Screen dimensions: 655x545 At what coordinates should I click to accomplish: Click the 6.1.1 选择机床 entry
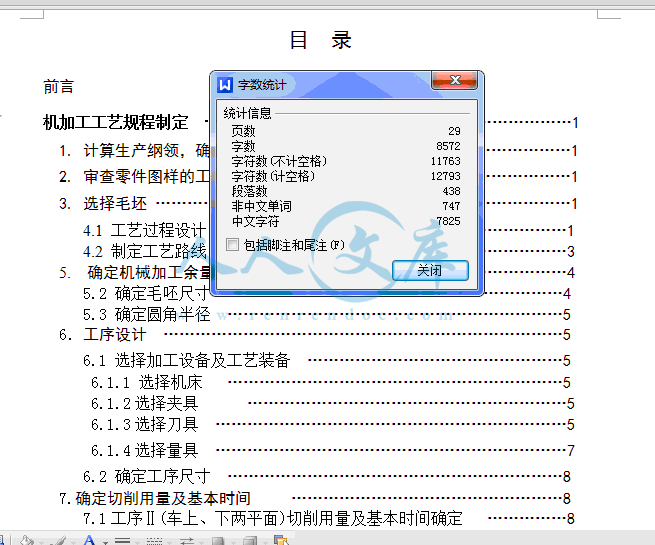pyautogui.click(x=147, y=383)
